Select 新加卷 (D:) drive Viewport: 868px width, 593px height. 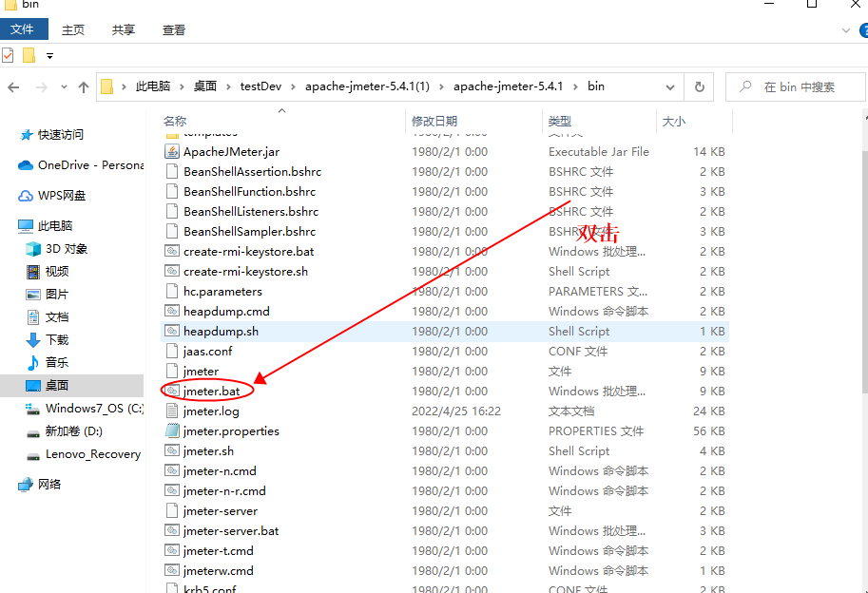tap(65, 430)
